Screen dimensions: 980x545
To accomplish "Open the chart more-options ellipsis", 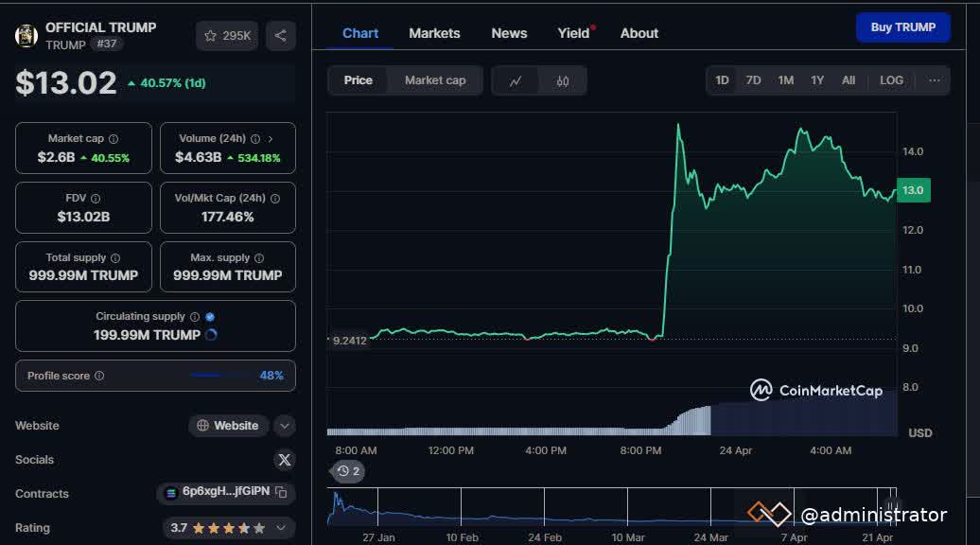I will 935,80.
